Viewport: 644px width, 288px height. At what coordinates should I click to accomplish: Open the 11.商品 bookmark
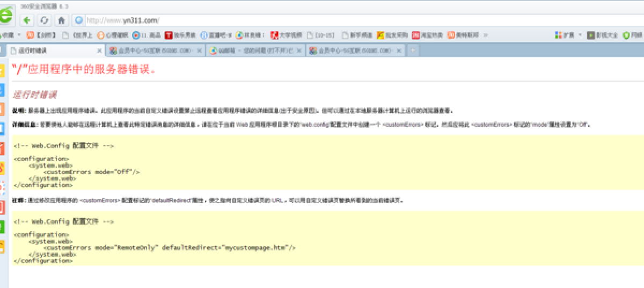(146, 35)
